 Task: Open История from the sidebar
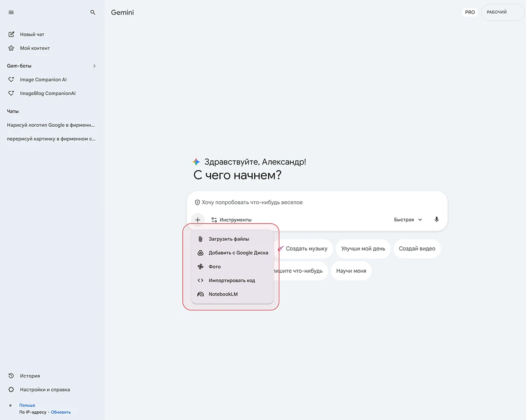30,376
